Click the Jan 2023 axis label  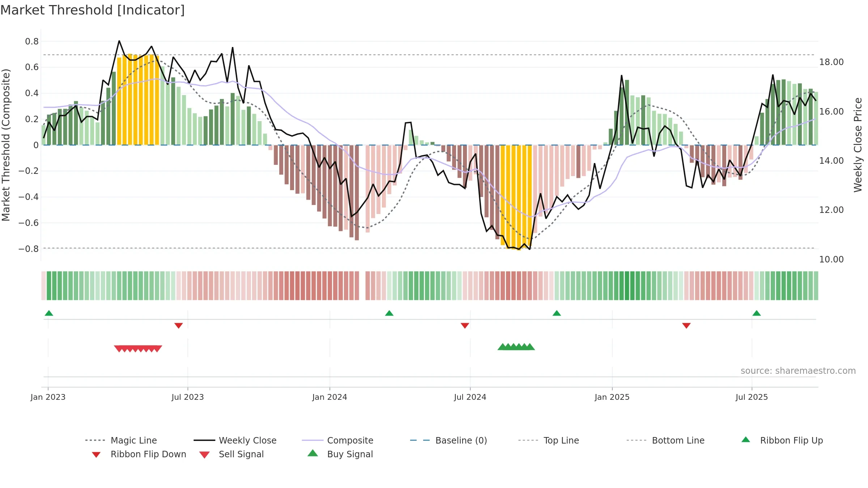[48, 397]
